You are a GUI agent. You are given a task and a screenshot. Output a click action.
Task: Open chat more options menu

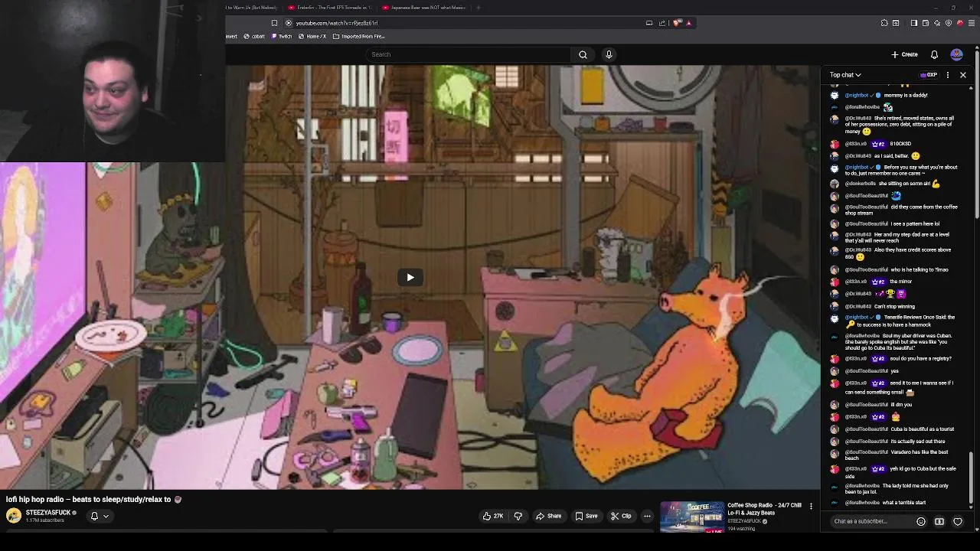(x=948, y=75)
